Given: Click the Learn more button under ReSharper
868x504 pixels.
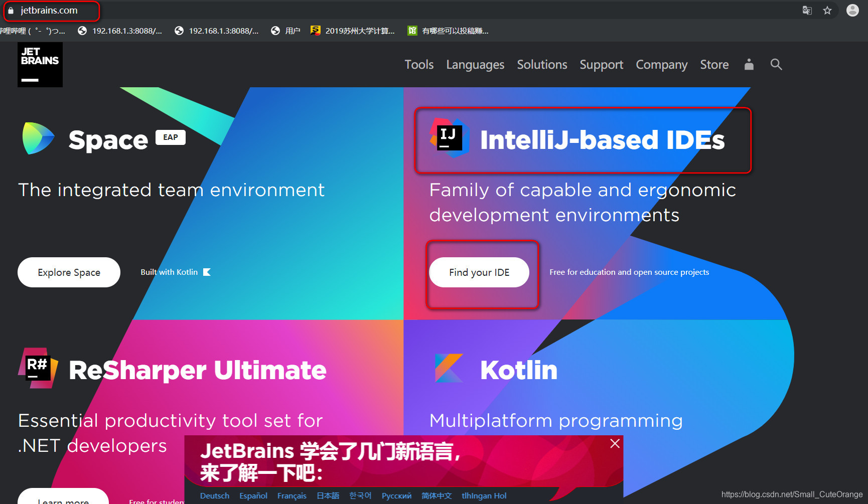Looking at the screenshot, I should [x=63, y=496].
